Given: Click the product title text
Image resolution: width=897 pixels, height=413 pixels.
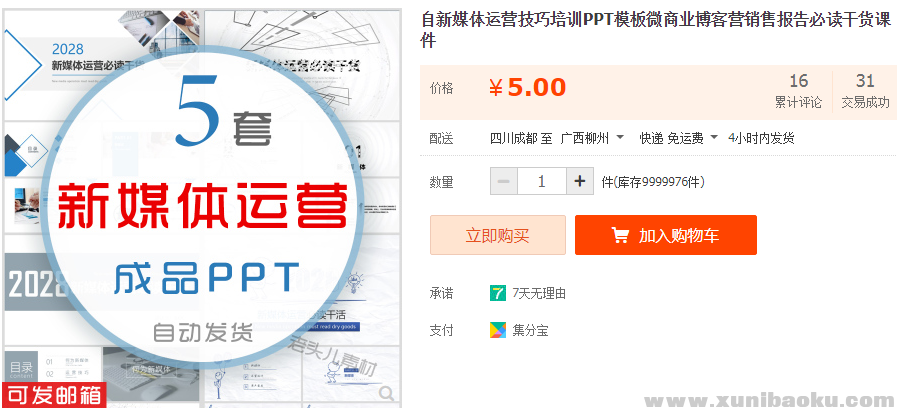Looking at the screenshot, I should point(655,29).
